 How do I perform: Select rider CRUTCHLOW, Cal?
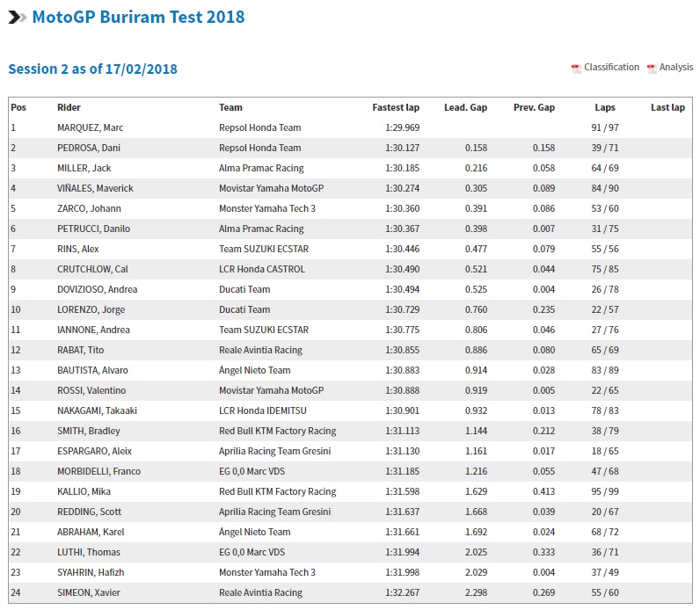click(x=92, y=269)
